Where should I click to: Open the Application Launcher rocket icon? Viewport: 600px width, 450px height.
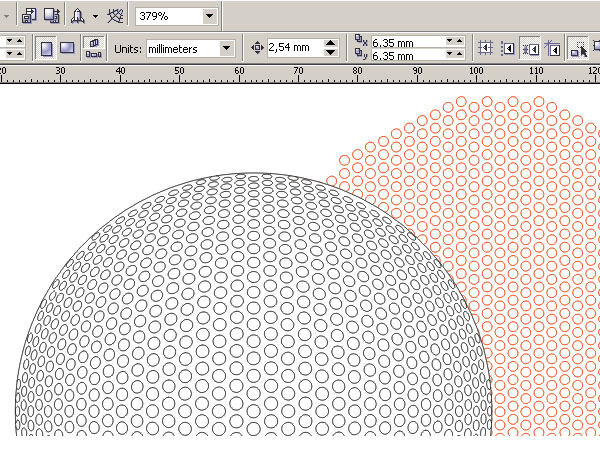[78, 16]
